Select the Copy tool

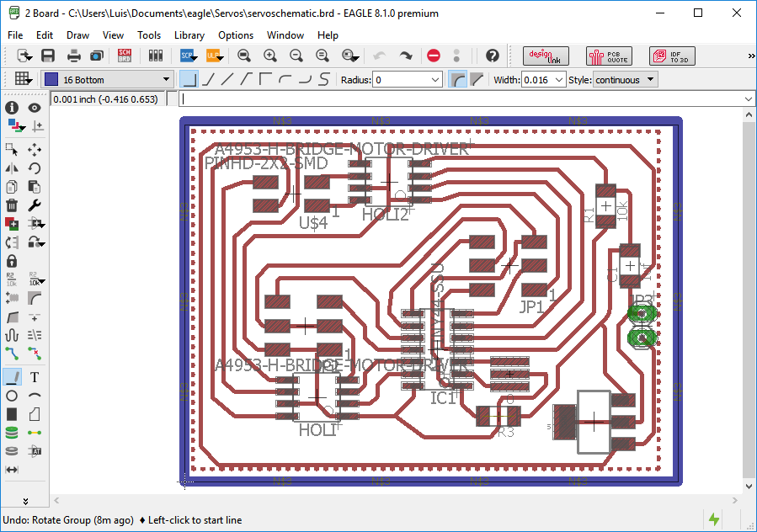[x=12, y=187]
